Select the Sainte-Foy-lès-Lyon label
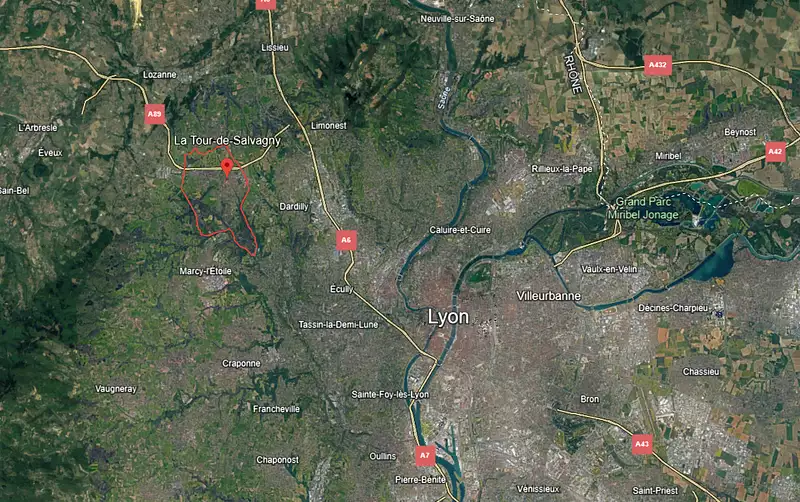This screenshot has width=800, height=502. click(x=390, y=394)
